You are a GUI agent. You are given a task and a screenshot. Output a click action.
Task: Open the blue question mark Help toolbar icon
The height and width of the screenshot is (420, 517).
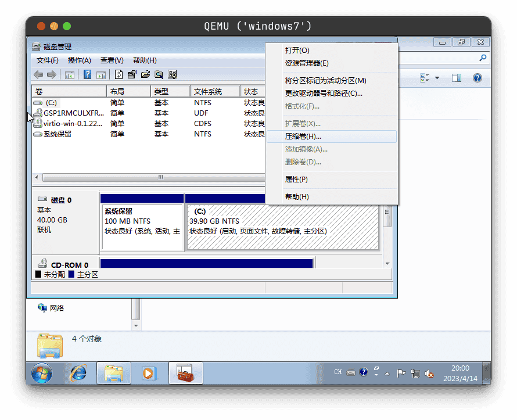(x=87, y=74)
